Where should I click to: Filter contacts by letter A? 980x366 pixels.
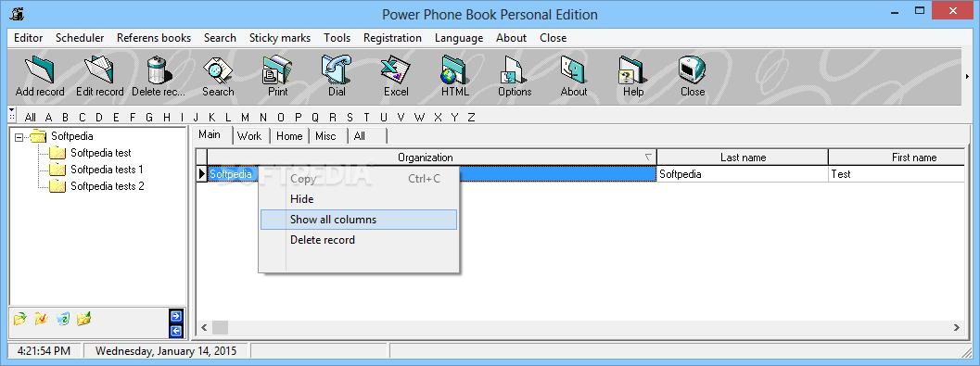(49, 117)
